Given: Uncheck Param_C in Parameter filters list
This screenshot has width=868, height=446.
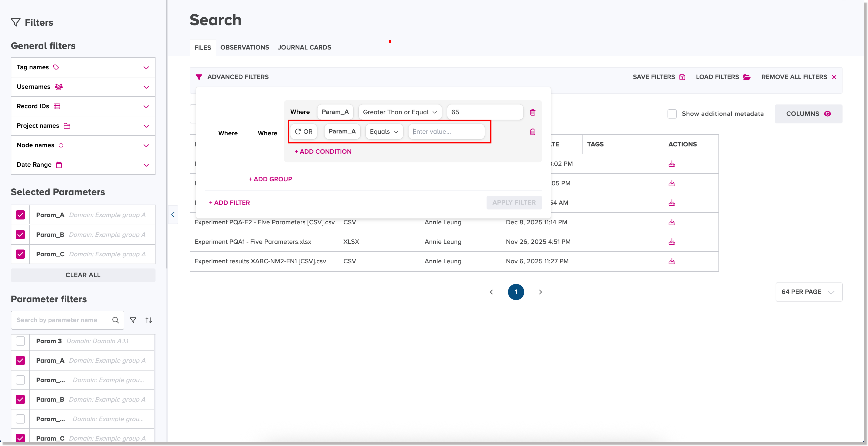Looking at the screenshot, I should pyautogui.click(x=20, y=438).
